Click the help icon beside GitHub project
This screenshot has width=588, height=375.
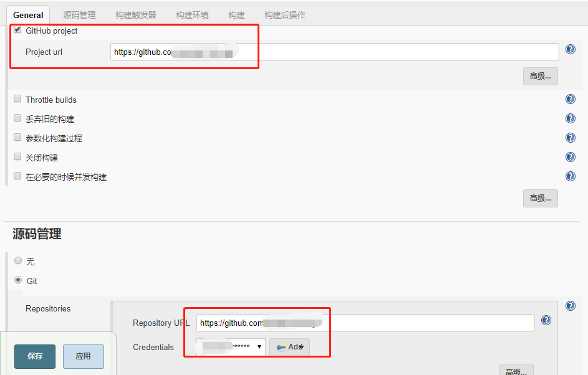pos(571,49)
